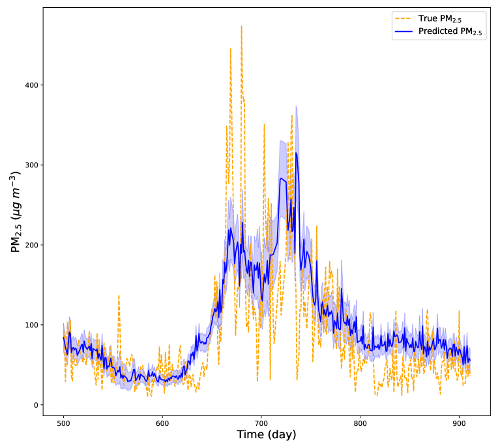Click the orange dashed legend line sample
Viewport: 498px width, 448px height.
403,18
